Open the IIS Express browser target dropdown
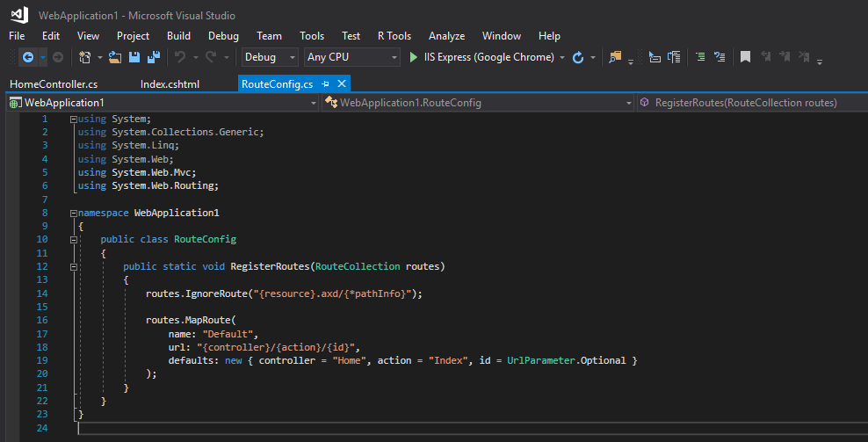The width and height of the screenshot is (868, 442). [562, 57]
